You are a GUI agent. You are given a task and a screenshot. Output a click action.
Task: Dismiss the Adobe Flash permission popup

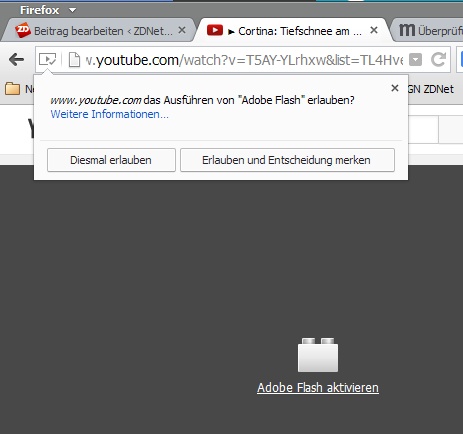(x=395, y=88)
